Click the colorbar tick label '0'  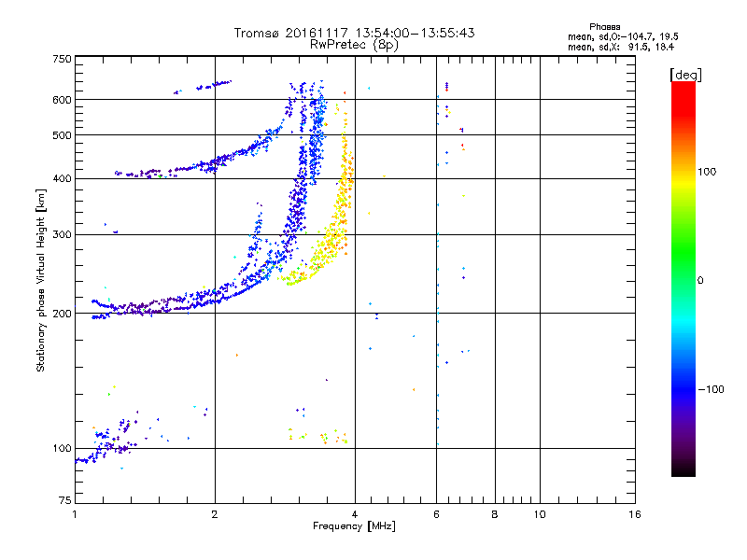[700, 280]
